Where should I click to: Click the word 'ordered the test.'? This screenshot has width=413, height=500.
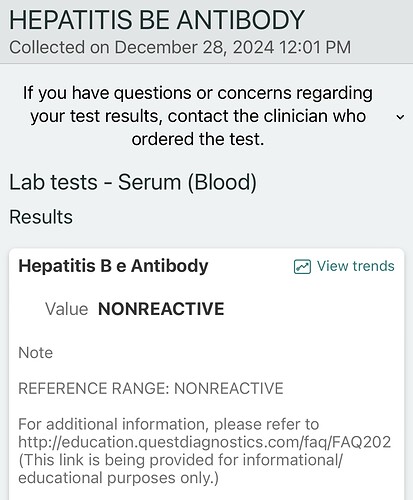[x=198, y=139]
